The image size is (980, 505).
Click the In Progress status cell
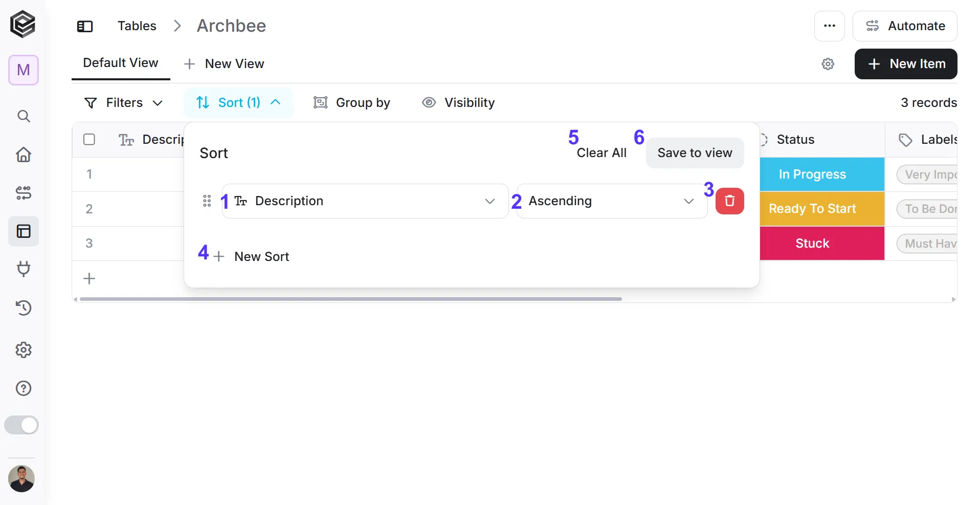point(822,174)
